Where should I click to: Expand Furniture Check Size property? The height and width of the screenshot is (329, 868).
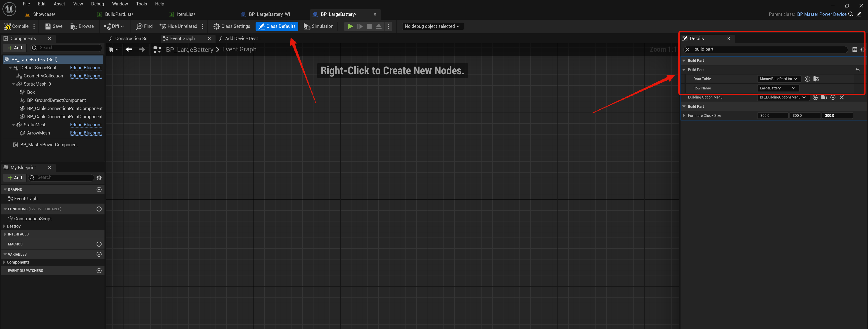(x=684, y=116)
